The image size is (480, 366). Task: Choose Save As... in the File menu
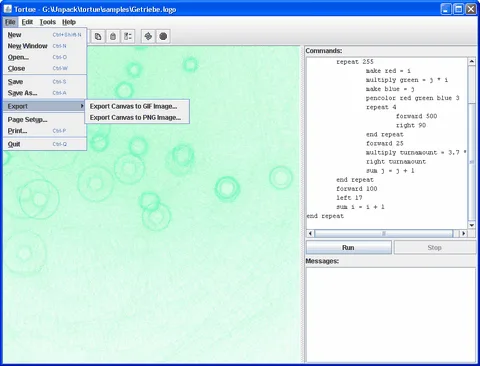(x=45, y=93)
